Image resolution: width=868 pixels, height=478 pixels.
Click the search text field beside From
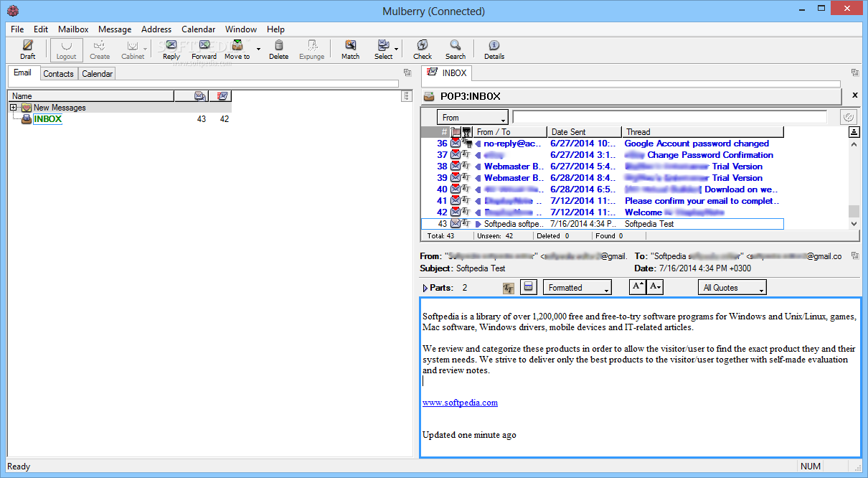[669, 117]
